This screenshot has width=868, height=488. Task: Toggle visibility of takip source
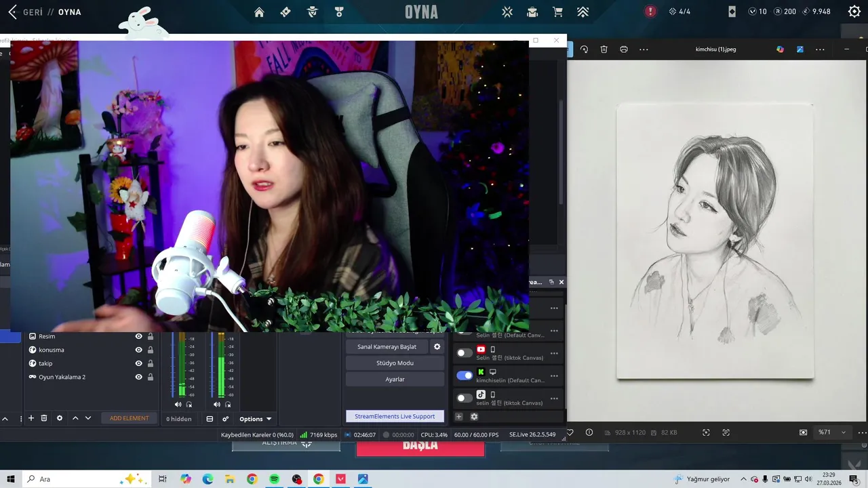pyautogui.click(x=138, y=363)
